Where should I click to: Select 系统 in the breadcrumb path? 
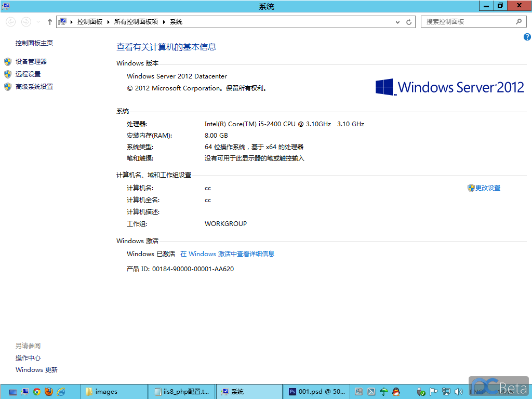pyautogui.click(x=176, y=22)
